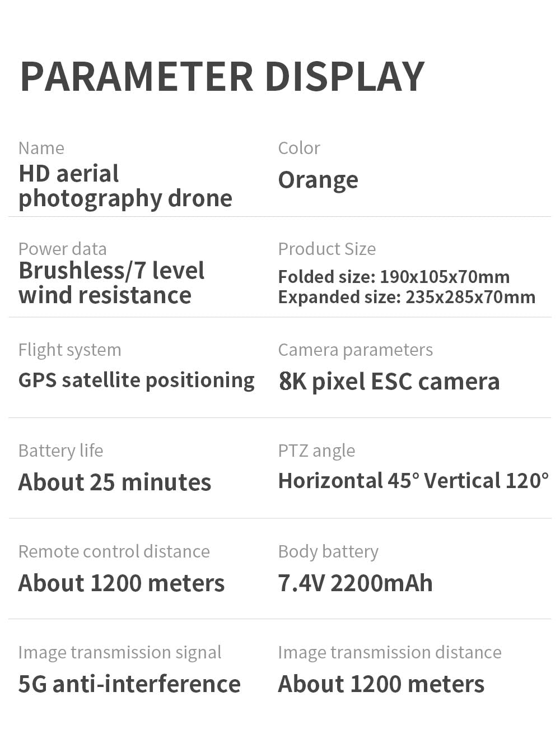Click the Image transmission distance label

[390, 652]
